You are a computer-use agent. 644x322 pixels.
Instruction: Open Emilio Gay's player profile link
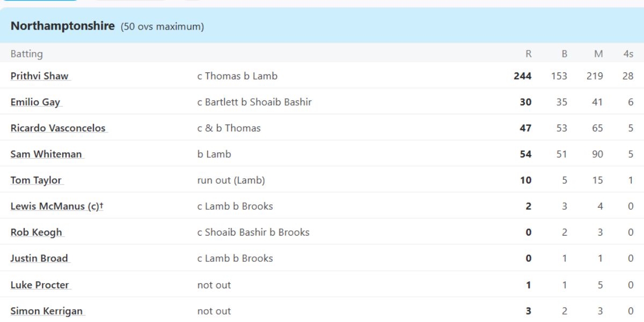coord(35,102)
